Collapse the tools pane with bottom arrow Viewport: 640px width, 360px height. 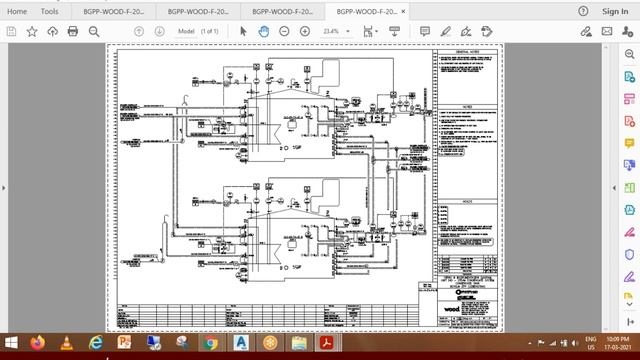click(630, 322)
